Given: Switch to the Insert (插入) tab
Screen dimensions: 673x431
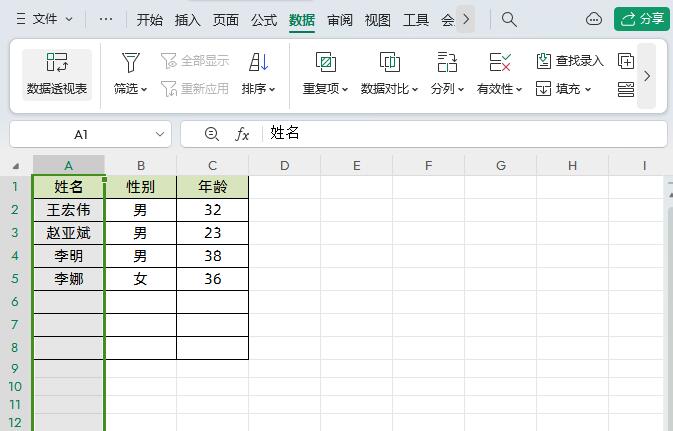Looking at the screenshot, I should pos(188,20).
